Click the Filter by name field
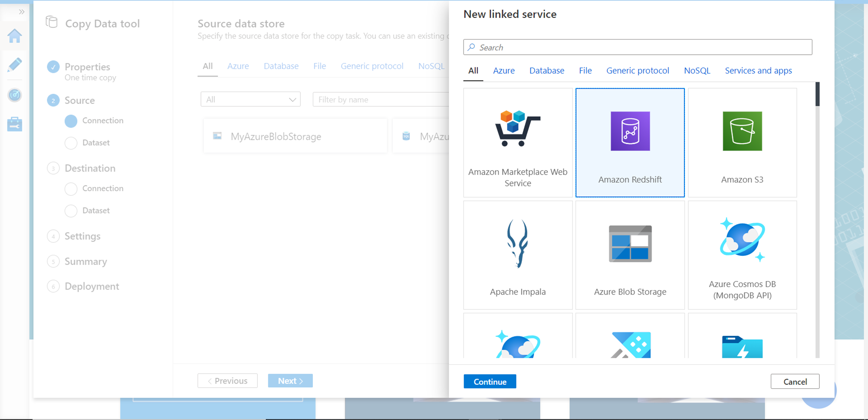 [381, 99]
